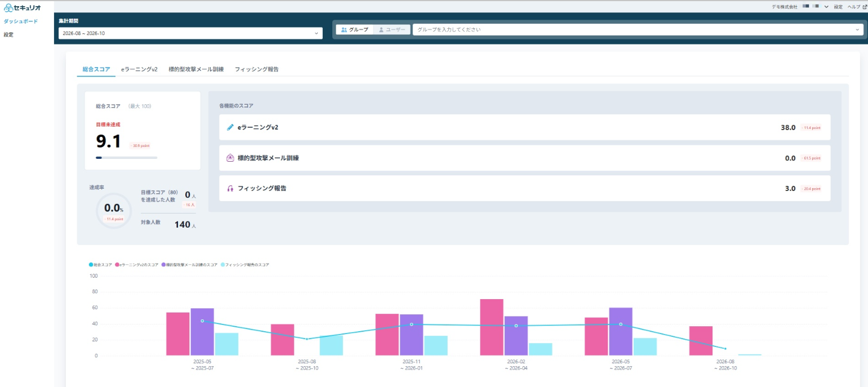Click the セキュリオ cloud logo icon
Screen dimensions: 868x387
(x=8, y=7)
